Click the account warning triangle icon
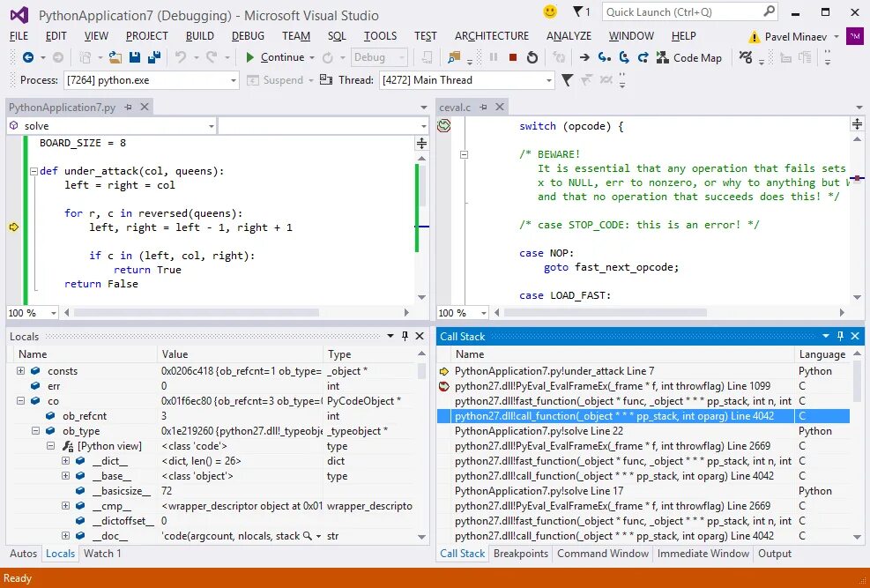This screenshot has width=870, height=588. coord(754,37)
